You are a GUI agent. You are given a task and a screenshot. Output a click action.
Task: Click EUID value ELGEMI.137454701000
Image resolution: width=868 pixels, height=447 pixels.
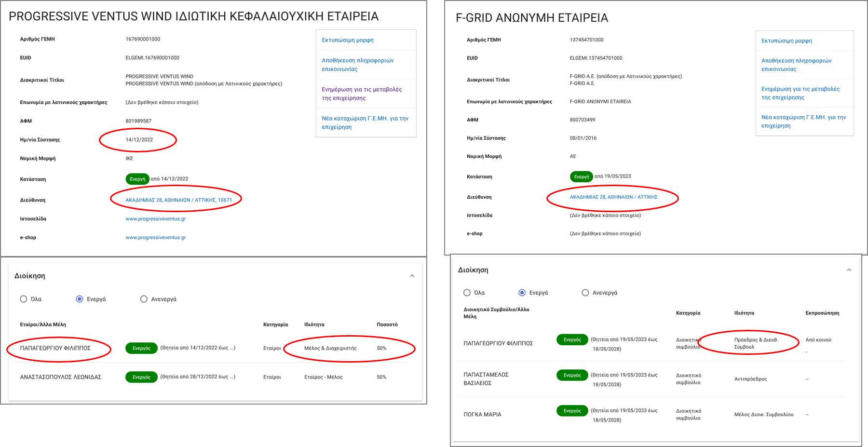tap(596, 58)
